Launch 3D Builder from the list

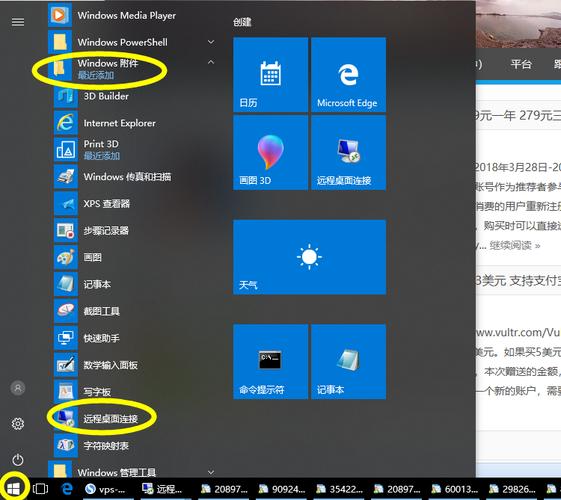coord(136,96)
